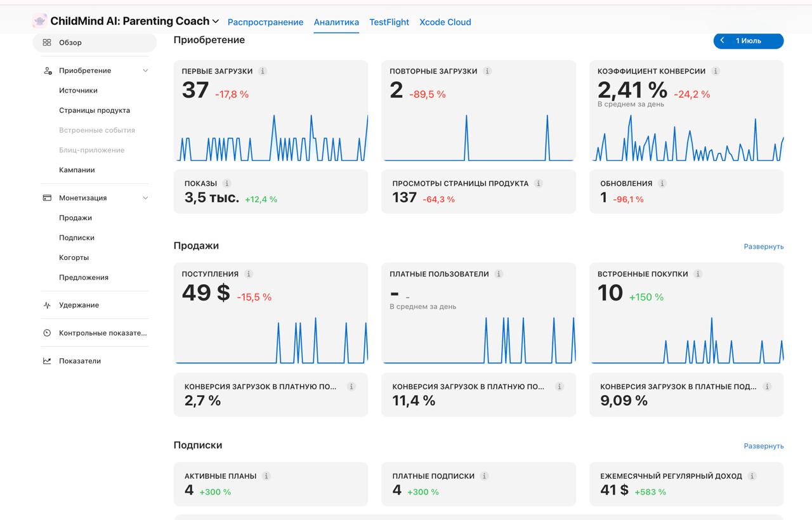Show info for Первые загрузки
This screenshot has width=812, height=520.
[263, 71]
